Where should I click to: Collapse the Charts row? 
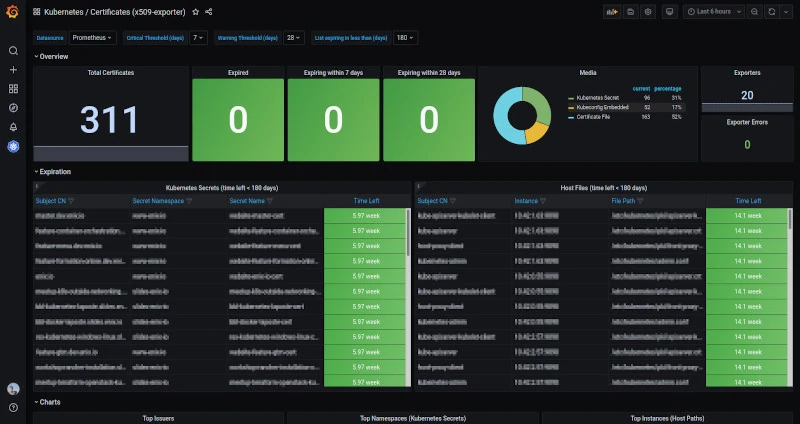click(x=47, y=402)
